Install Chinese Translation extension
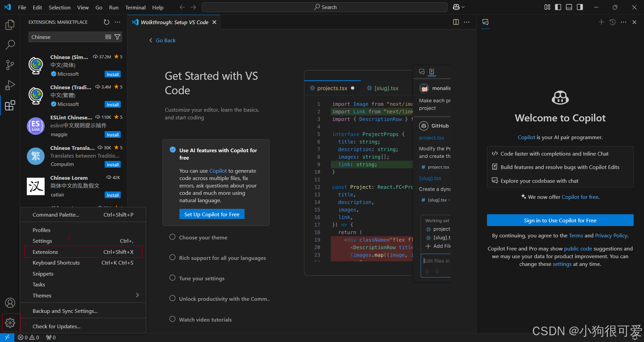The image size is (644, 342). pos(113,165)
